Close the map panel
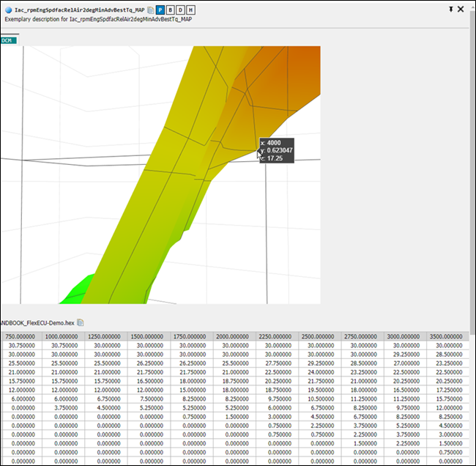The height and width of the screenshot is (466, 476). [461, 9]
